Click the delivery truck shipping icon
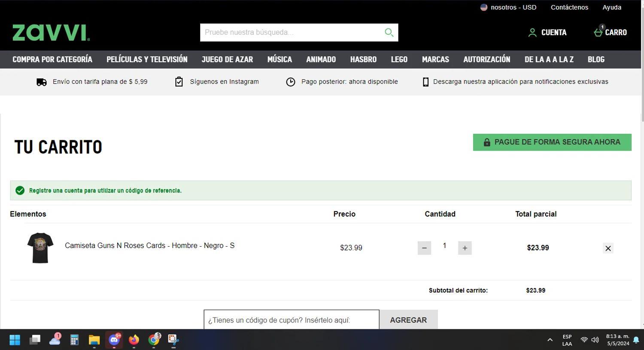Viewport: 644px width, 350px height. point(42,82)
